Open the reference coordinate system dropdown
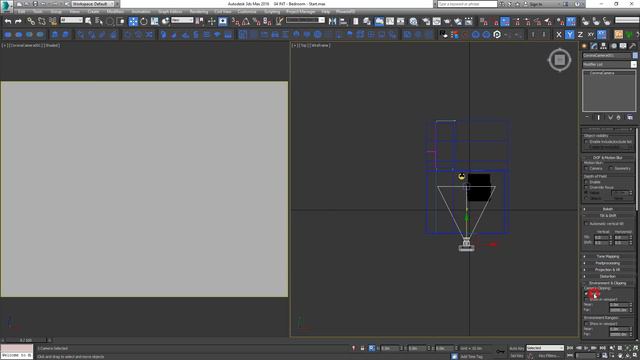This screenshot has height=360, width=640. pyautogui.click(x=182, y=20)
